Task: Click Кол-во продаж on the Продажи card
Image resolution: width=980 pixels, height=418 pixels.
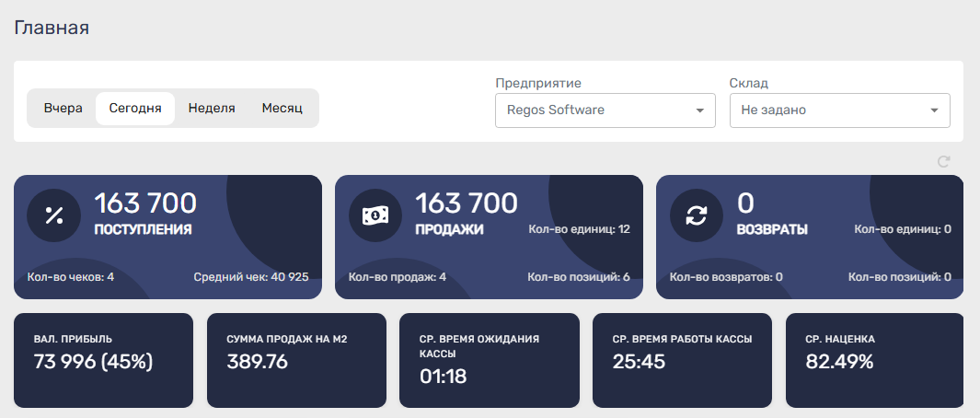Action: [398, 277]
